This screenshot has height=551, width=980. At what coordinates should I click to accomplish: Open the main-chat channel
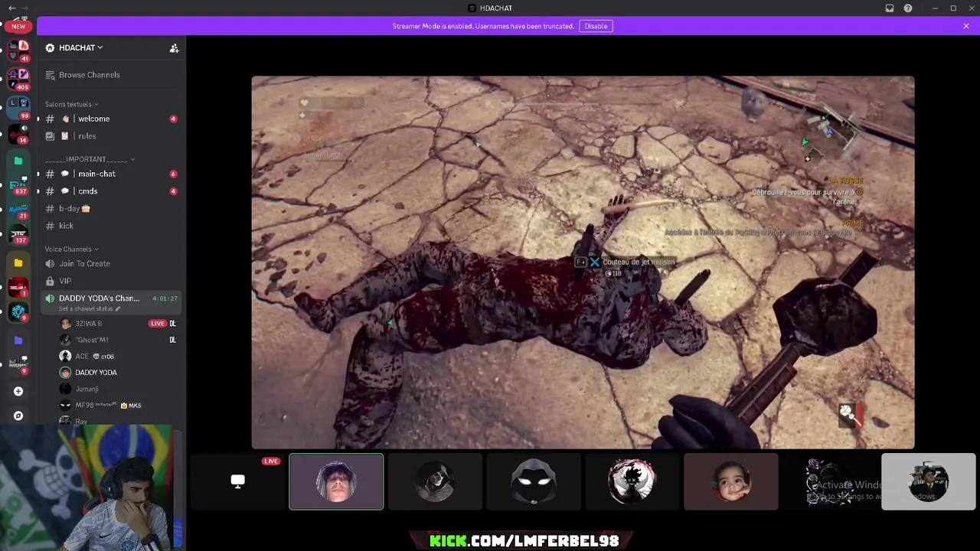111,174
